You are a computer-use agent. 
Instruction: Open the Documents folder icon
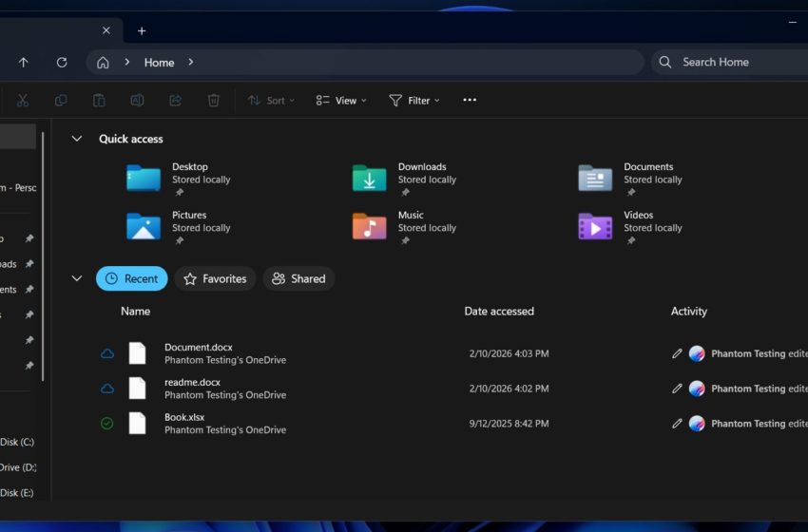(x=595, y=178)
